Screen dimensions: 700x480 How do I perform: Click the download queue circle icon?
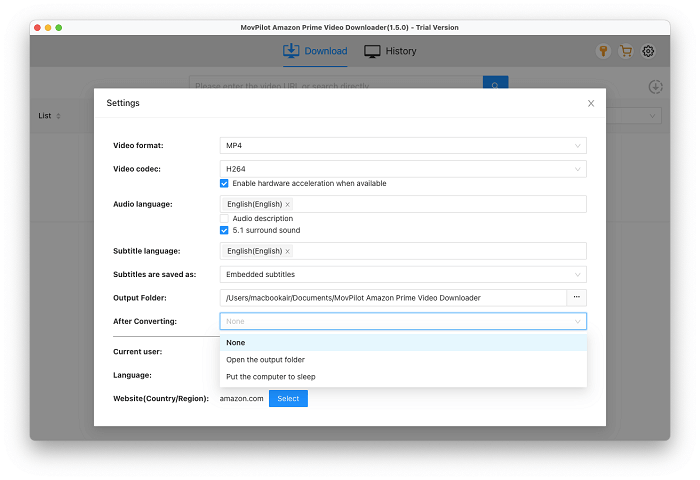tap(655, 87)
